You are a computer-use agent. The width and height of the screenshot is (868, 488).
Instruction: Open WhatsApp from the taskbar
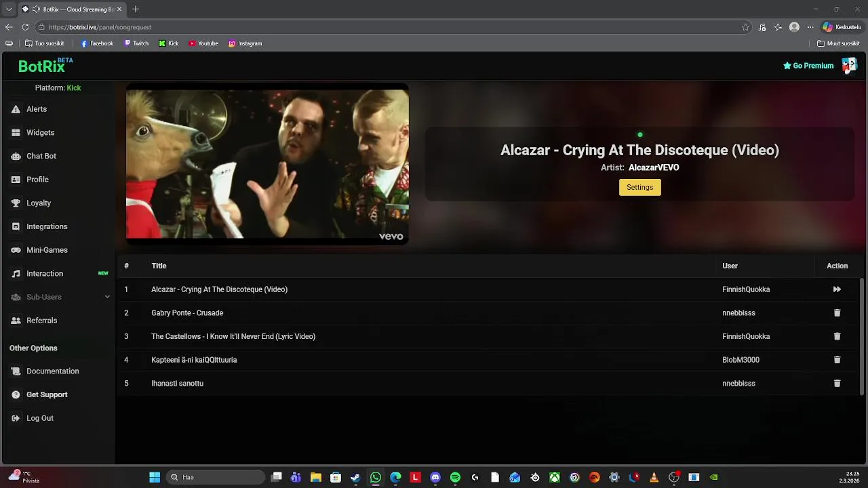tap(376, 477)
